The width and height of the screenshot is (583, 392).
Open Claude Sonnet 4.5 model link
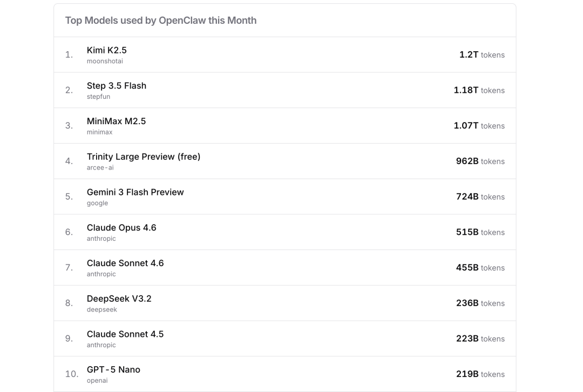125,334
